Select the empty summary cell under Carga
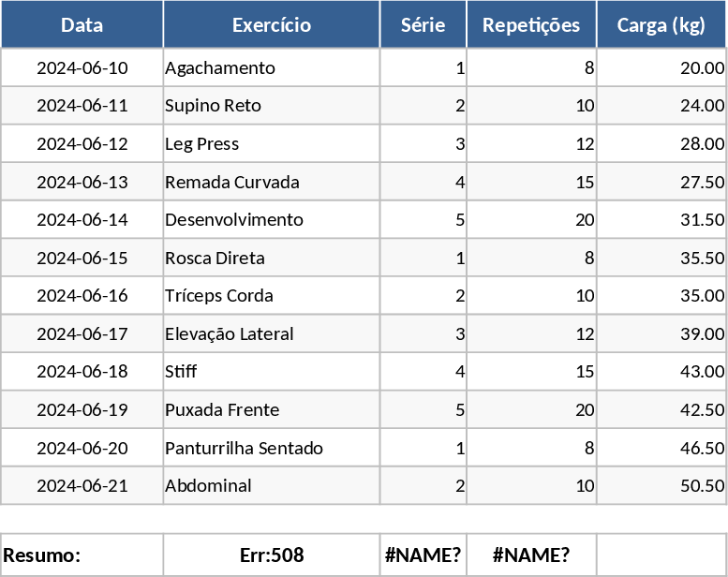 (661, 555)
